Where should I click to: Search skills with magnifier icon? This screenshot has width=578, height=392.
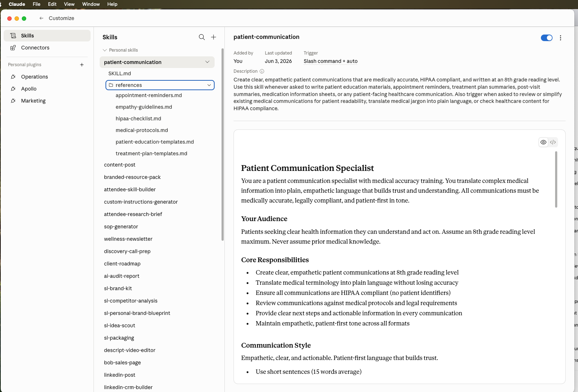[x=202, y=37]
